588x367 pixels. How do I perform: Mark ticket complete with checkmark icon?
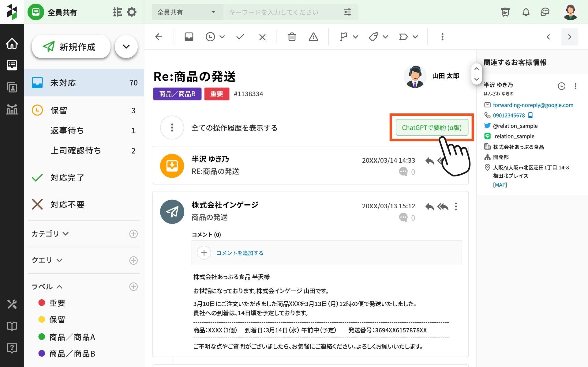tap(240, 37)
